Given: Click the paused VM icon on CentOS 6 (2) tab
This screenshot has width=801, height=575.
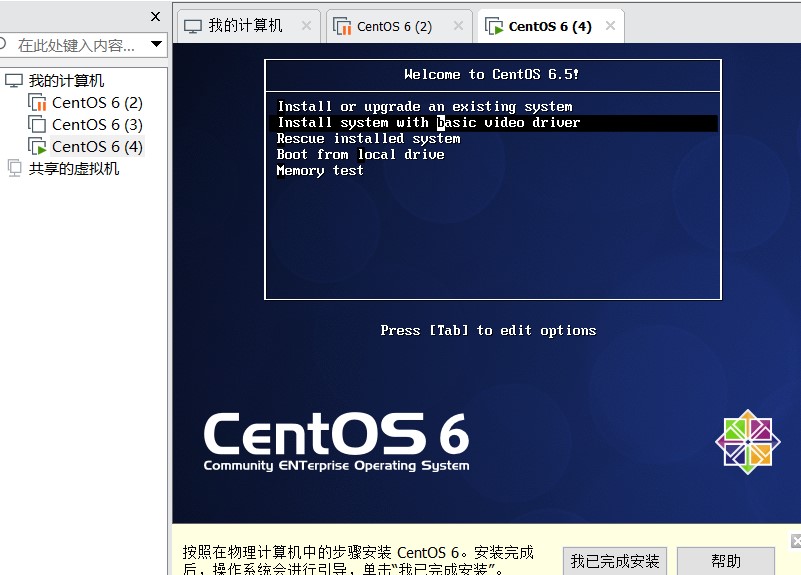Looking at the screenshot, I should click(342, 26).
